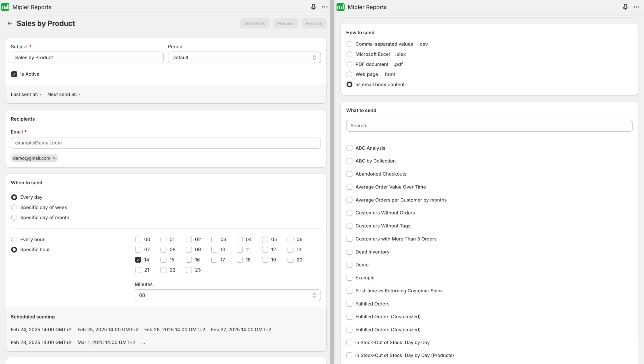This screenshot has width=644, height=364.
Task: Select the Dead Inventory report checkbox
Action: pos(349,252)
